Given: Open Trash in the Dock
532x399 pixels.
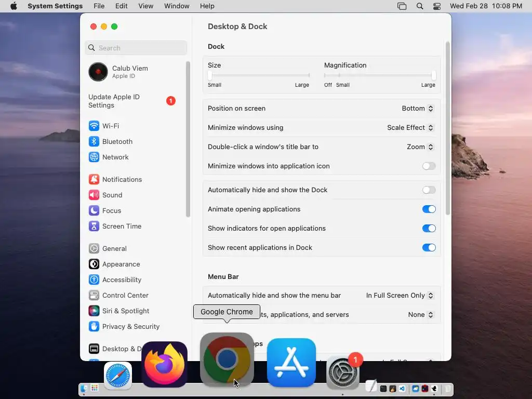Looking at the screenshot, I should point(448,389).
